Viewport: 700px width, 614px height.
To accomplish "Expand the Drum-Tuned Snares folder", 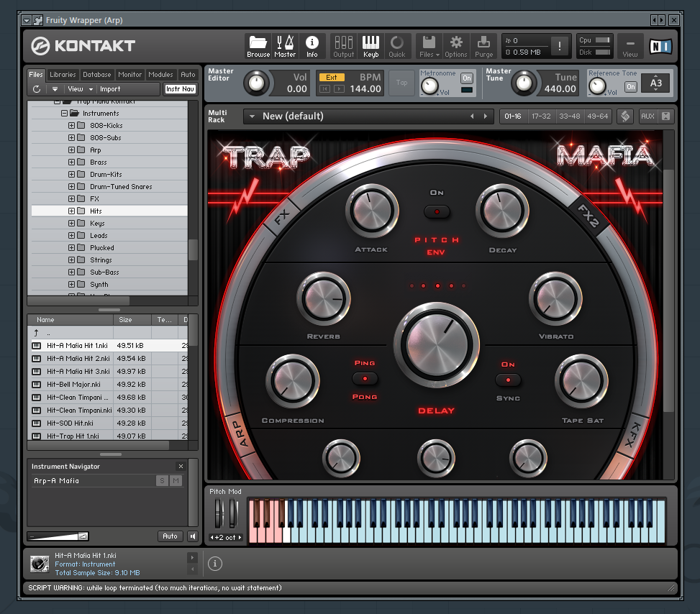I will [71, 186].
